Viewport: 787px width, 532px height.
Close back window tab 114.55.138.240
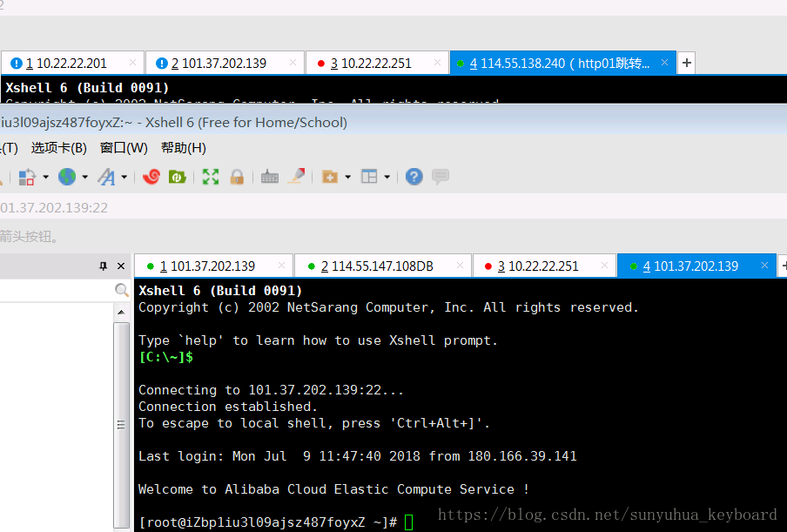pos(664,62)
